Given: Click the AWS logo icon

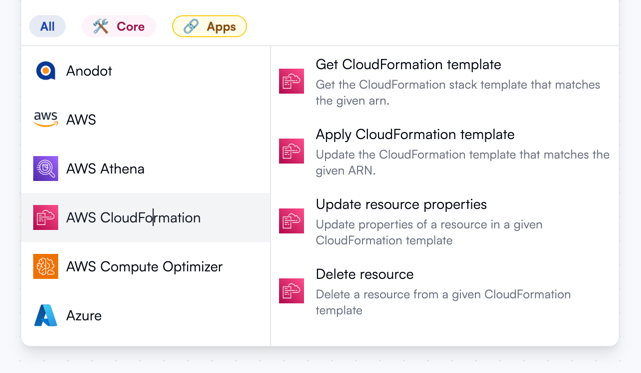Looking at the screenshot, I should (x=45, y=119).
